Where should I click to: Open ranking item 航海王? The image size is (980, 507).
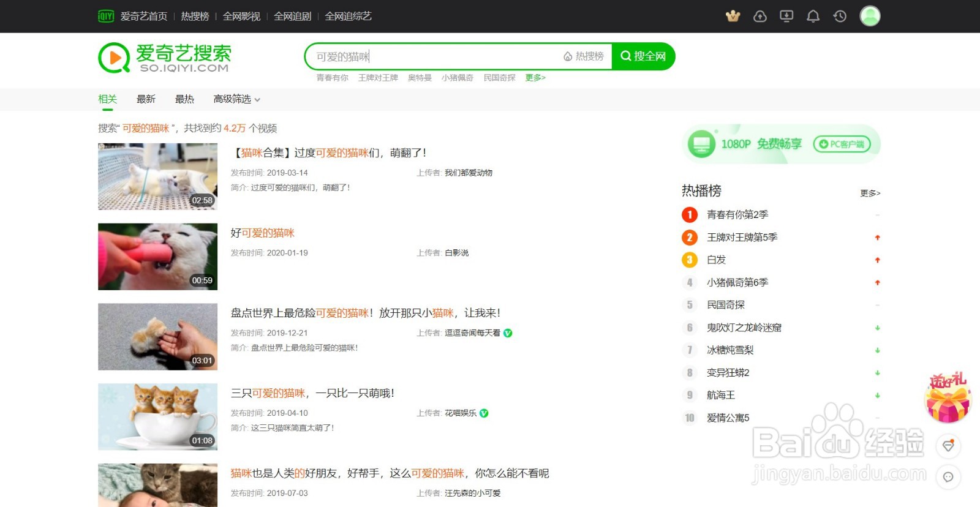[720, 396]
